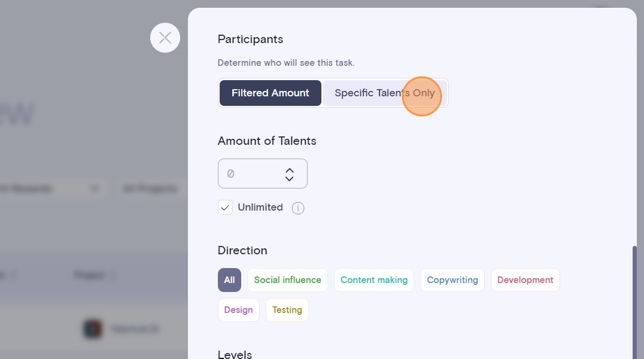Pick the yellow Testing tag
This screenshot has width=644, height=359.
coord(287,310)
